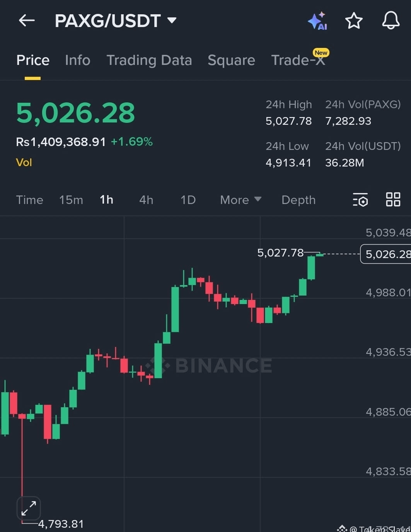Open the AI assistant sparkle icon
411x532 pixels.
(x=317, y=21)
